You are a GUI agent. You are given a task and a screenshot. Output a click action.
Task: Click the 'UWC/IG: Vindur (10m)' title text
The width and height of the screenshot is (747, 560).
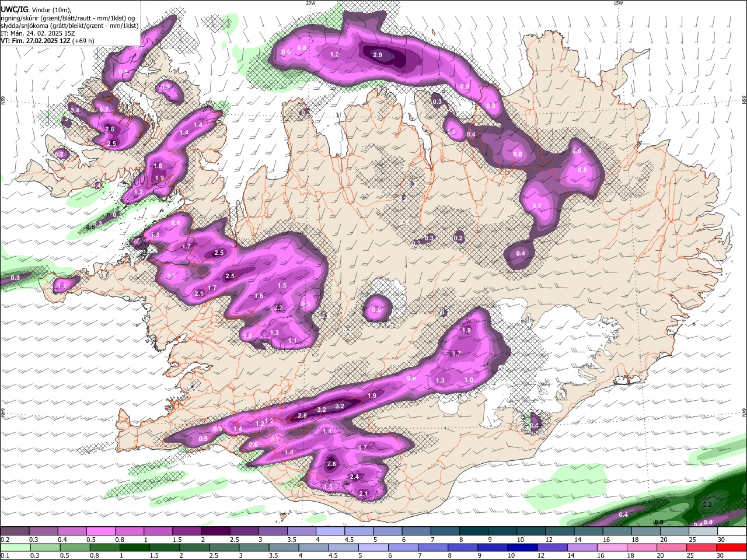36,10
